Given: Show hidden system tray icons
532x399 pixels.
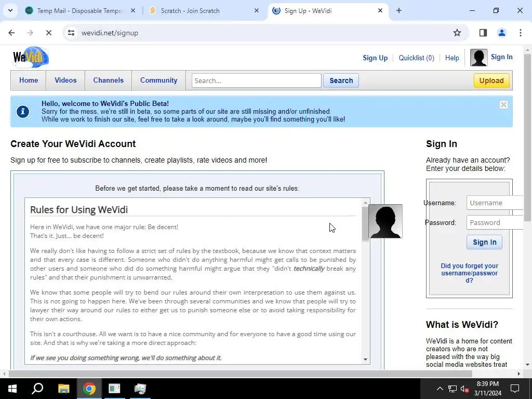Looking at the screenshot, I should 440,389.
